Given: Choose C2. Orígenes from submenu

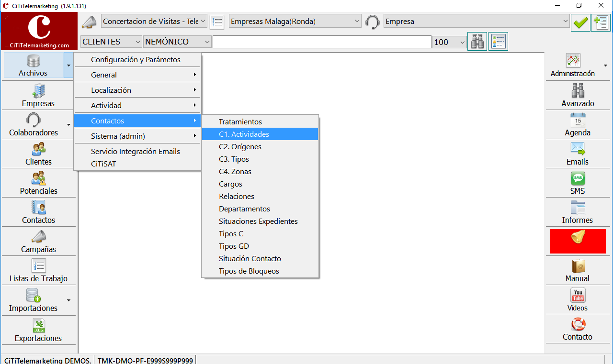Looking at the screenshot, I should 260,147.
